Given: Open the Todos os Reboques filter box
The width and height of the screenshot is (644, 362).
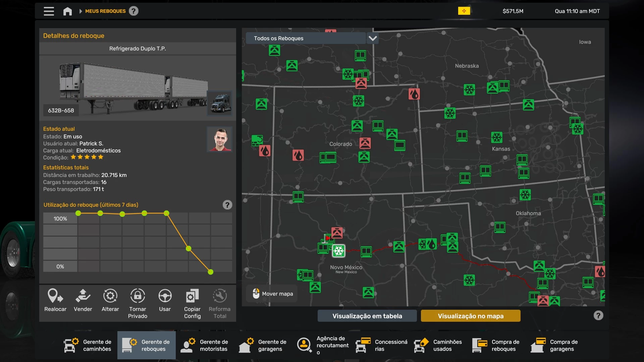Looking at the screenshot, I should point(305,38).
